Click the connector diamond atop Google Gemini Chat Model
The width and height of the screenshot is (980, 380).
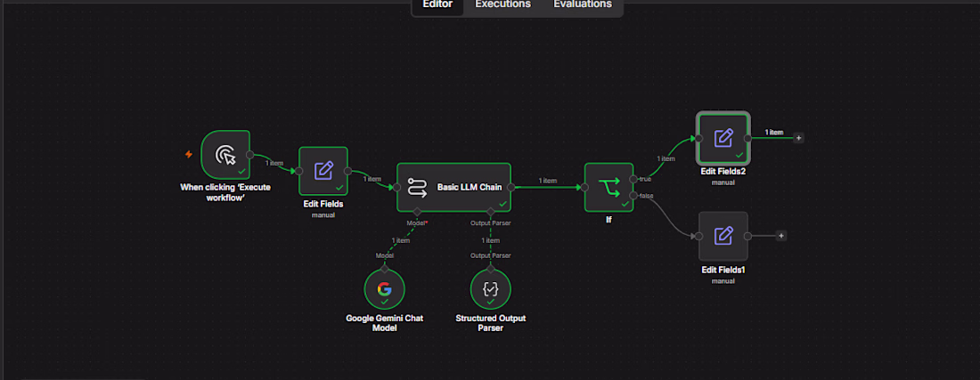click(x=384, y=269)
